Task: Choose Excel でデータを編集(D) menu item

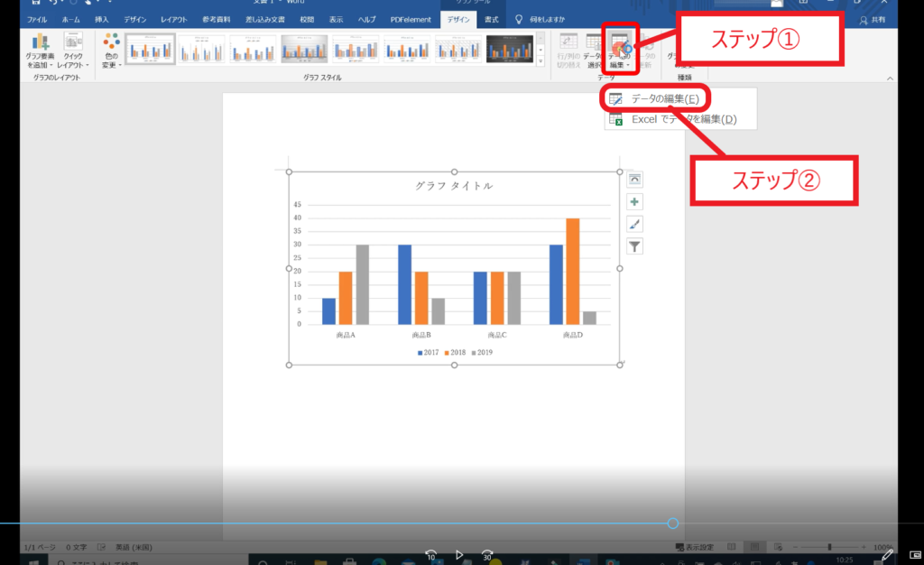Action: coord(683,118)
